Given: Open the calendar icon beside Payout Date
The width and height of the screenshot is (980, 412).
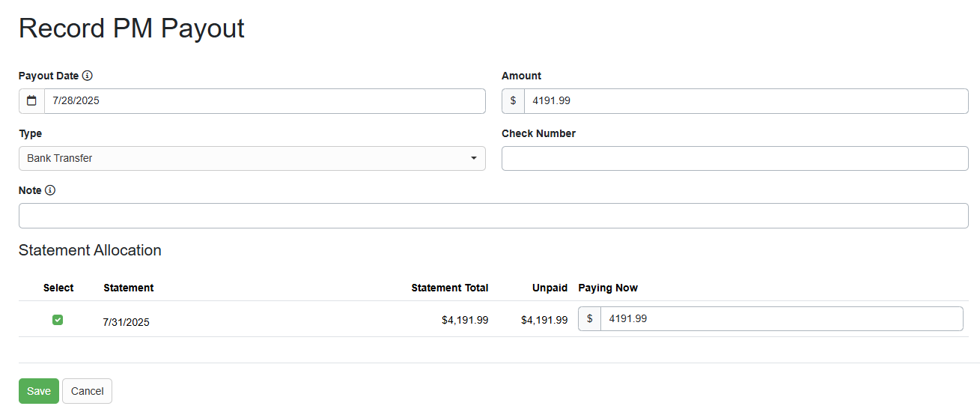Looking at the screenshot, I should click(31, 101).
